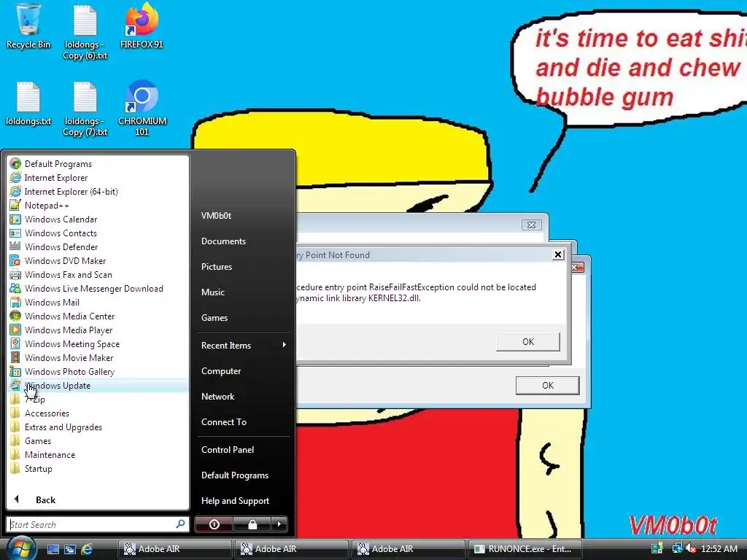Select the loldongs - Copy (6).txt file icon
747x560 pixels.
click(x=85, y=32)
